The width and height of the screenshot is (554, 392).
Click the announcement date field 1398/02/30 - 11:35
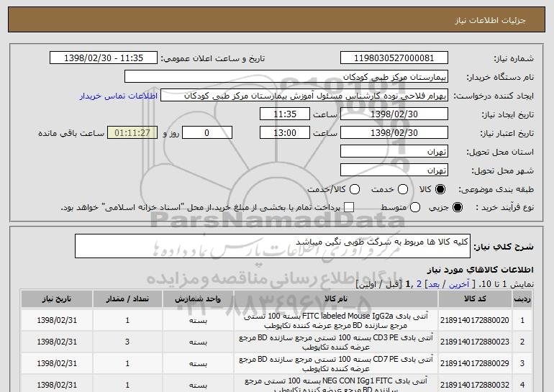pyautogui.click(x=103, y=58)
